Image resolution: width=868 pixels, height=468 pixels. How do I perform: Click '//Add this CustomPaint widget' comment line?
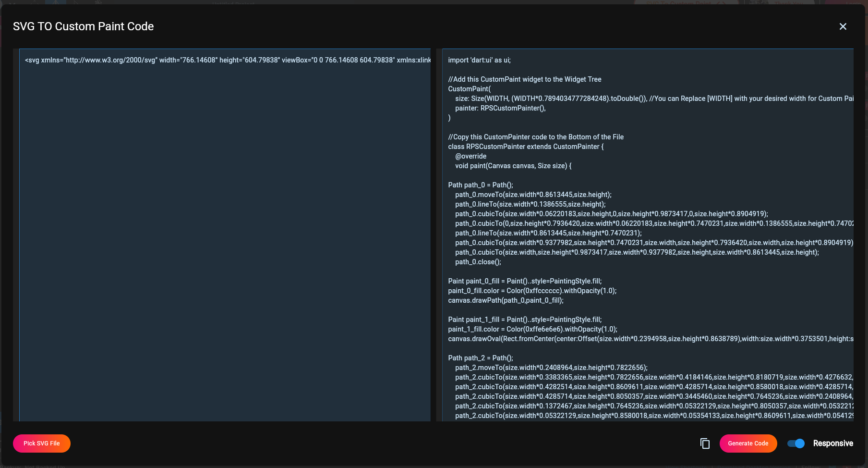click(x=524, y=79)
